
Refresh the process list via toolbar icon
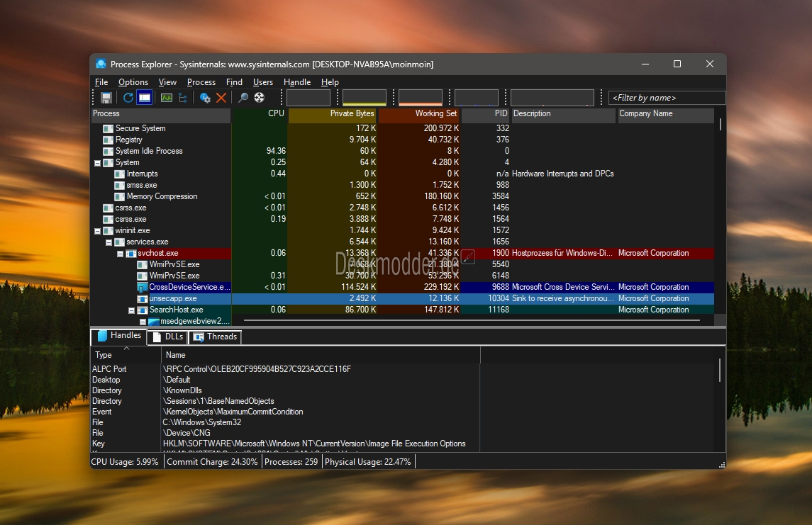[128, 98]
